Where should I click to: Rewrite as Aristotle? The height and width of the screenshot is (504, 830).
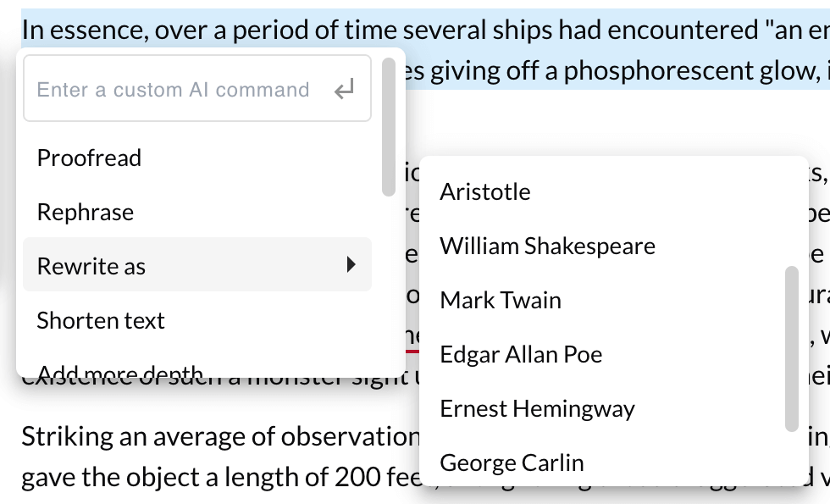pos(485,191)
